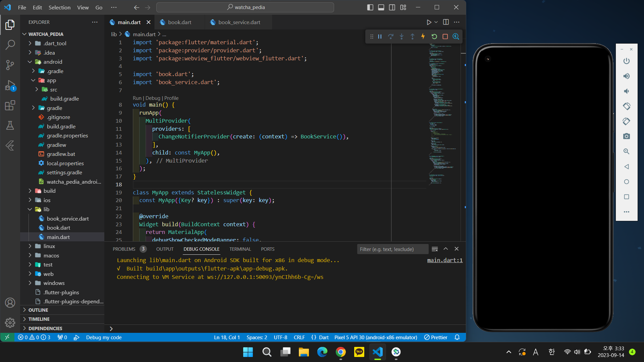Viewport: 644px width, 362px height.
Task: Open Run and Debug view
Action: point(10,85)
